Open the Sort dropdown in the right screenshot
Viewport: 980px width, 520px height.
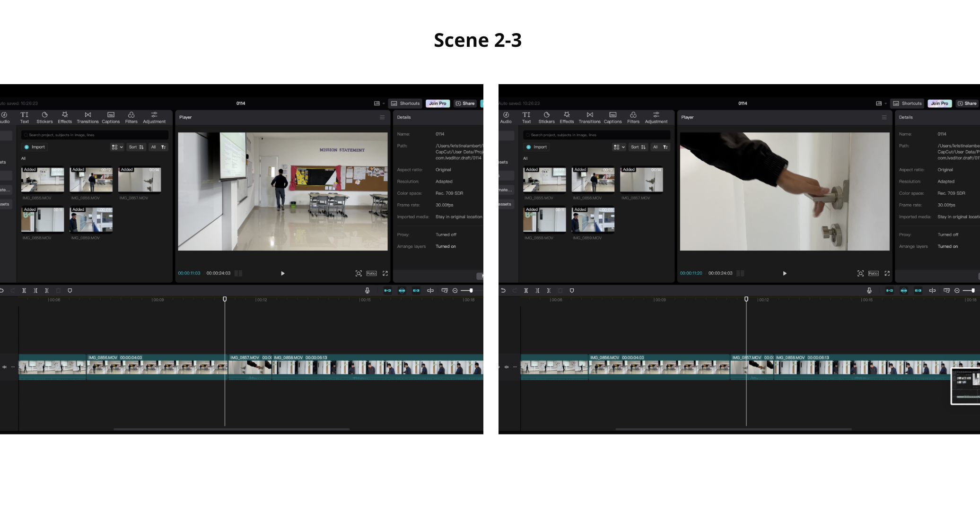tap(638, 147)
